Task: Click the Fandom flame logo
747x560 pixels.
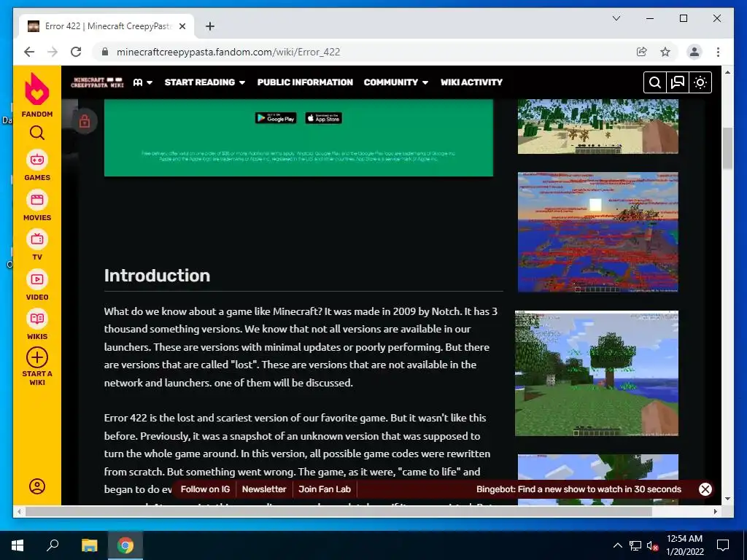Action: 36,89
